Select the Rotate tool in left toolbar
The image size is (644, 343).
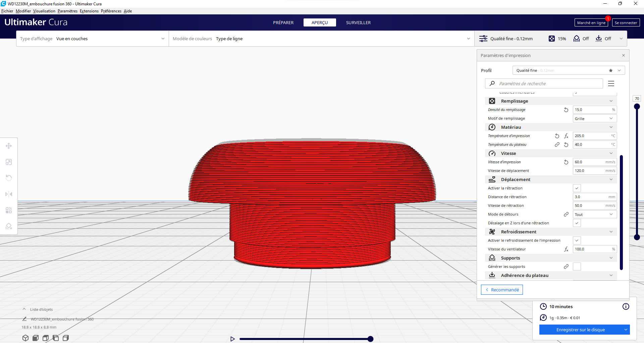[x=9, y=178]
